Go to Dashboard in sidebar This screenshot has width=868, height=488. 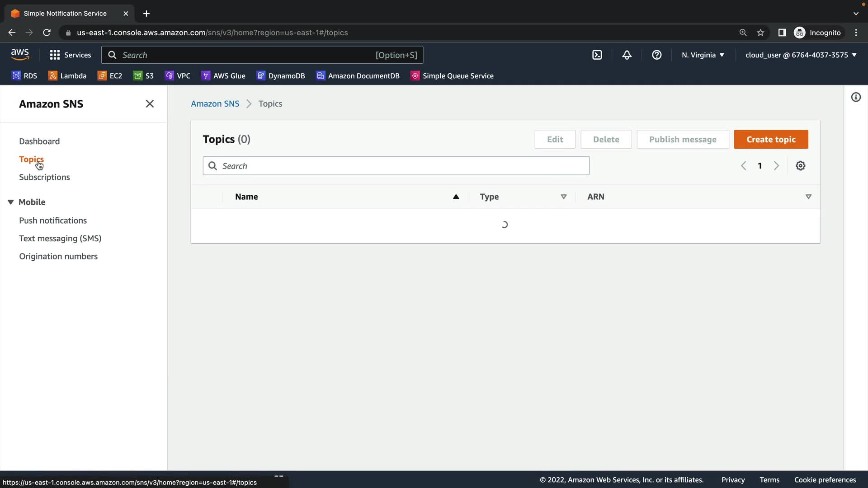pos(39,141)
